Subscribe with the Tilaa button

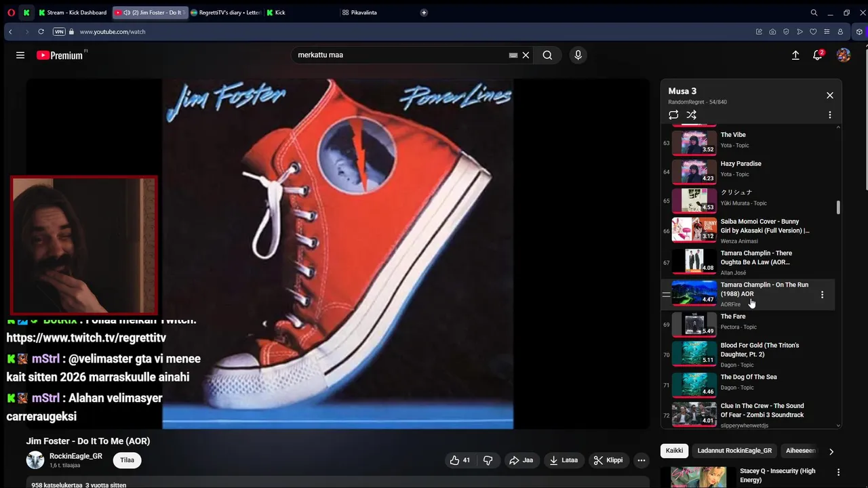(x=127, y=460)
